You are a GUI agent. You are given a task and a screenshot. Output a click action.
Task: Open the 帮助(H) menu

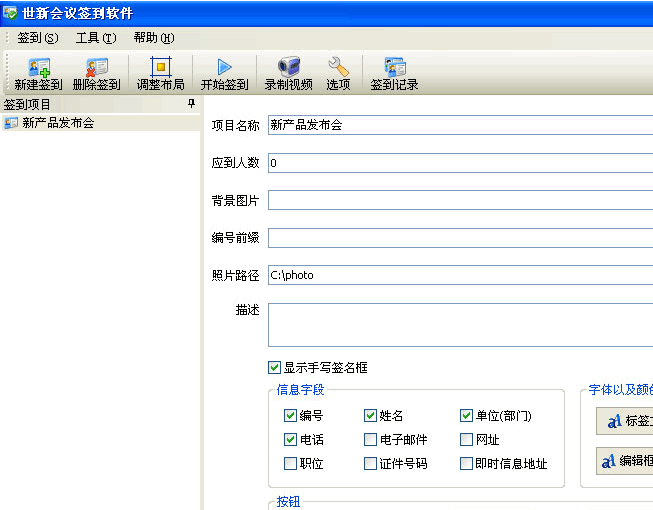[x=153, y=38]
